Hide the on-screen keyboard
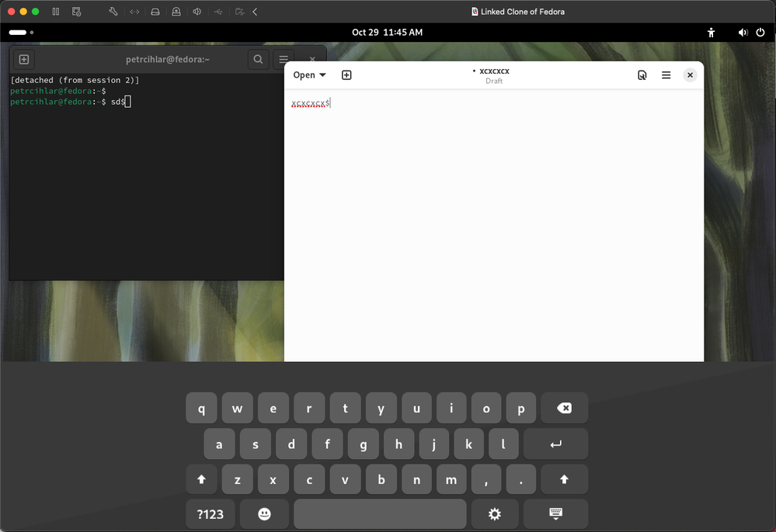 click(x=555, y=514)
